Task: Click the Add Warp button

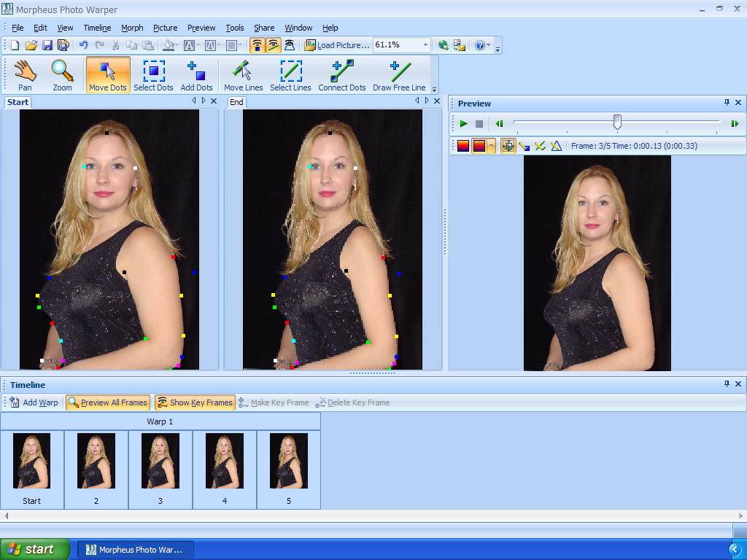Action: click(x=34, y=402)
